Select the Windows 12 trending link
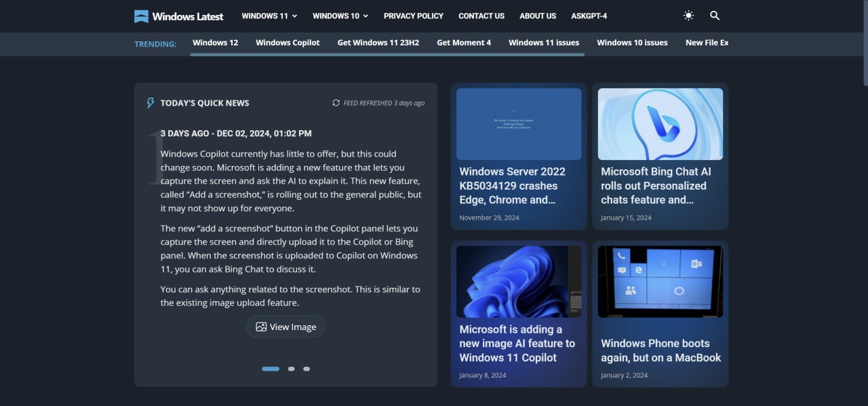Image resolution: width=868 pixels, height=406 pixels. (215, 43)
